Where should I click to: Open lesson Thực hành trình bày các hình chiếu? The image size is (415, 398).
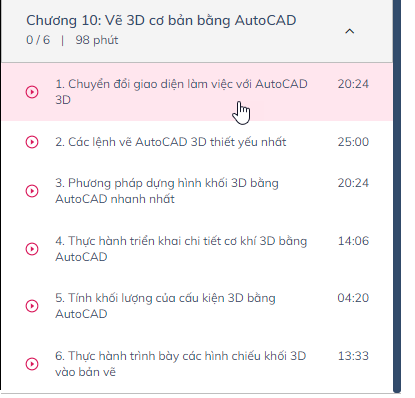click(x=180, y=364)
